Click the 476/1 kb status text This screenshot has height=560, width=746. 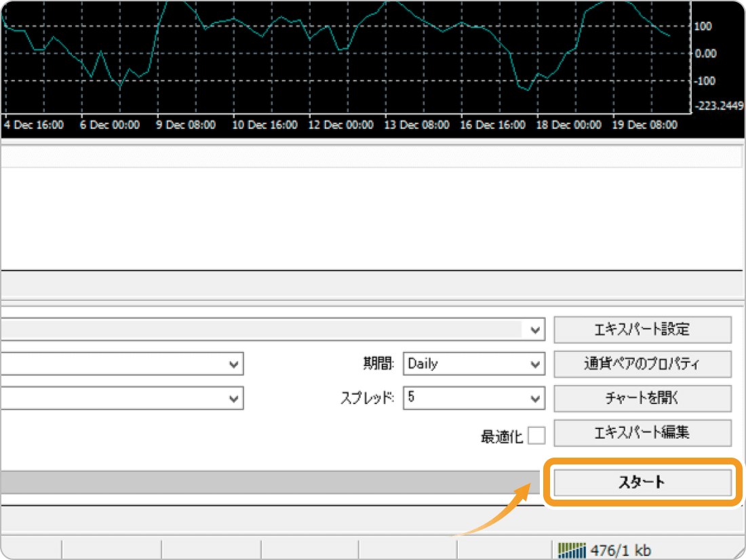[621, 551]
